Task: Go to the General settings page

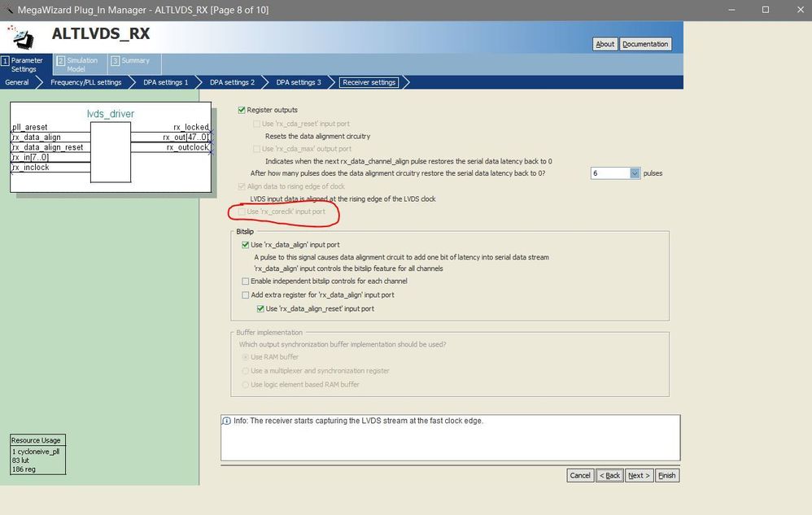Action: (17, 82)
